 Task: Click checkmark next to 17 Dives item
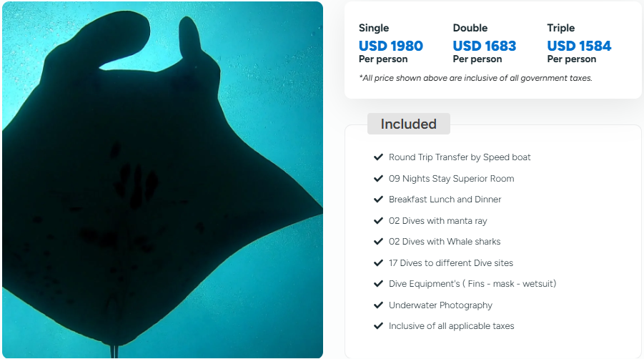378,263
